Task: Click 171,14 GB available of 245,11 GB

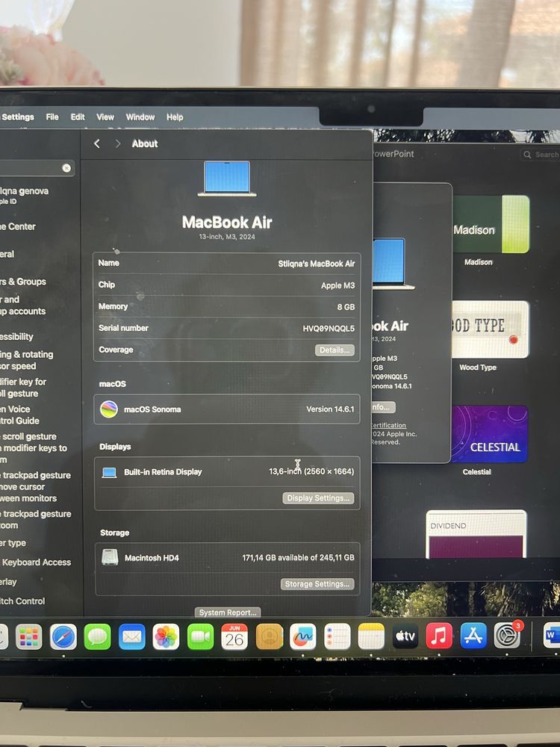Action: pyautogui.click(x=298, y=557)
